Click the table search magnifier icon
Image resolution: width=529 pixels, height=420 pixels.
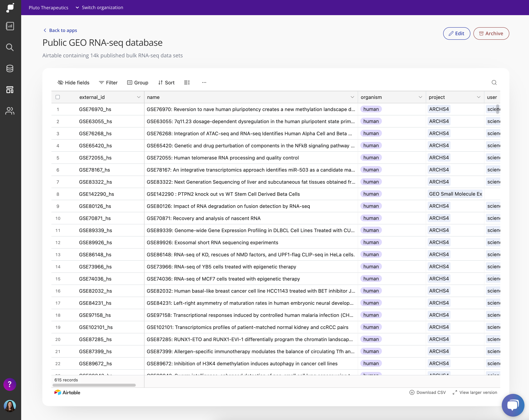click(494, 82)
